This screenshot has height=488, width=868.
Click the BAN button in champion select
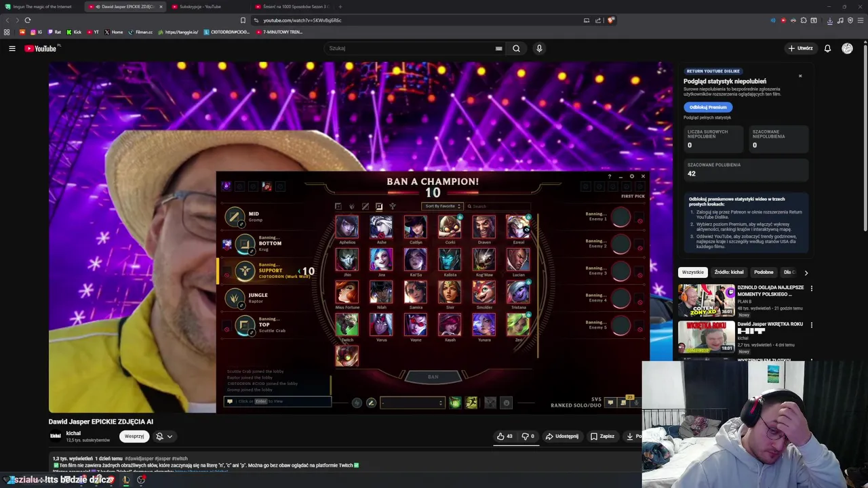(433, 377)
